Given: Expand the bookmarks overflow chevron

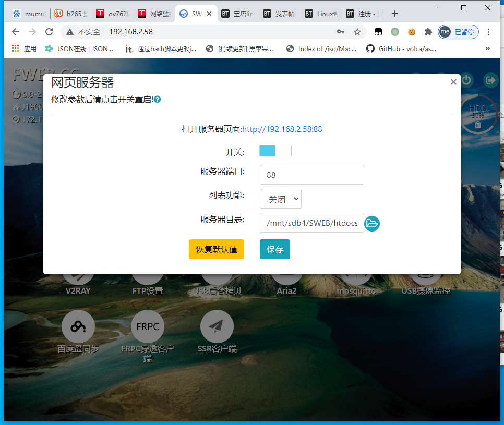Looking at the screenshot, I should [x=488, y=48].
